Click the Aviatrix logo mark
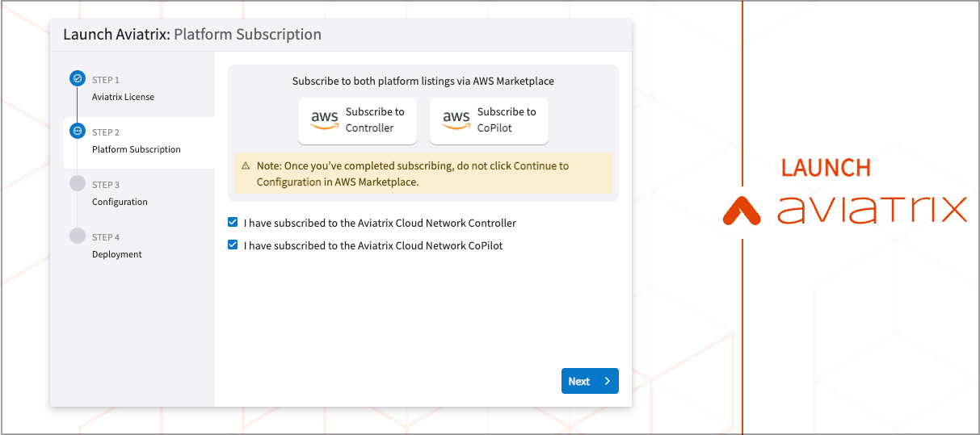The width and height of the screenshot is (980, 435). [x=742, y=210]
